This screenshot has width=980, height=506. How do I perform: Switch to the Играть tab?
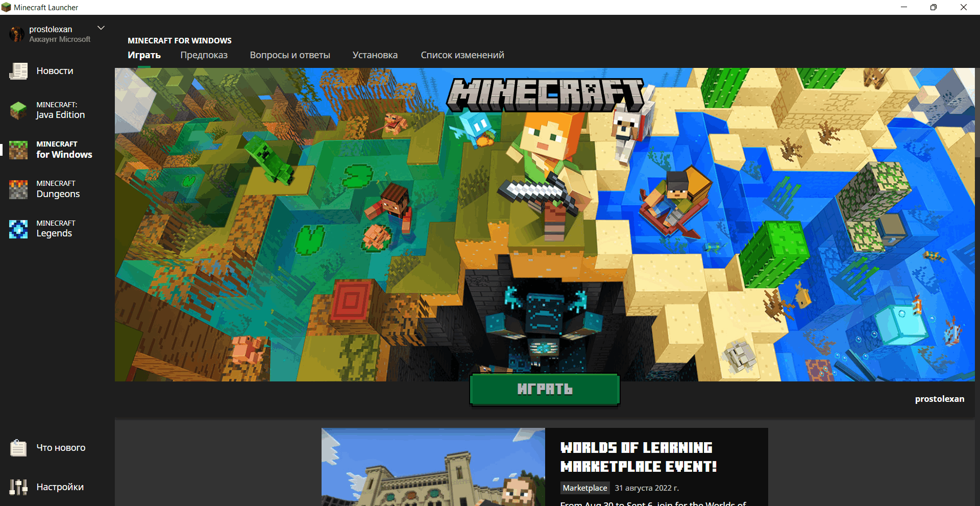(x=144, y=55)
